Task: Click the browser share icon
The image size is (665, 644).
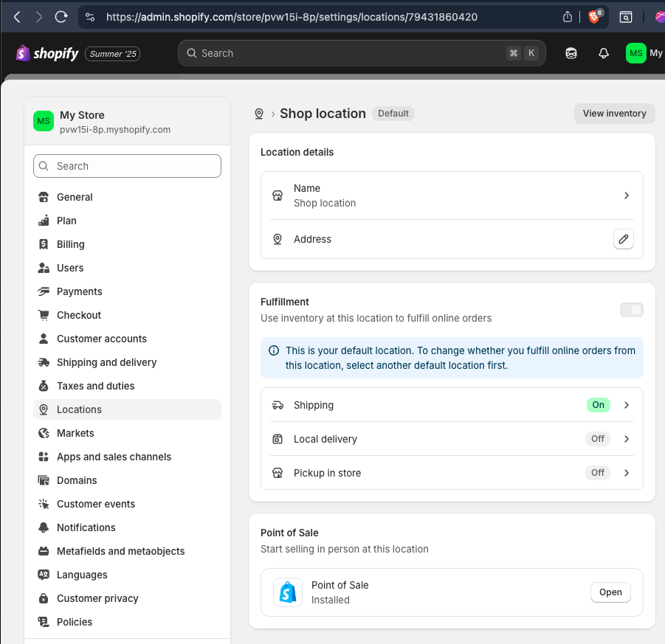Action: 567,17
